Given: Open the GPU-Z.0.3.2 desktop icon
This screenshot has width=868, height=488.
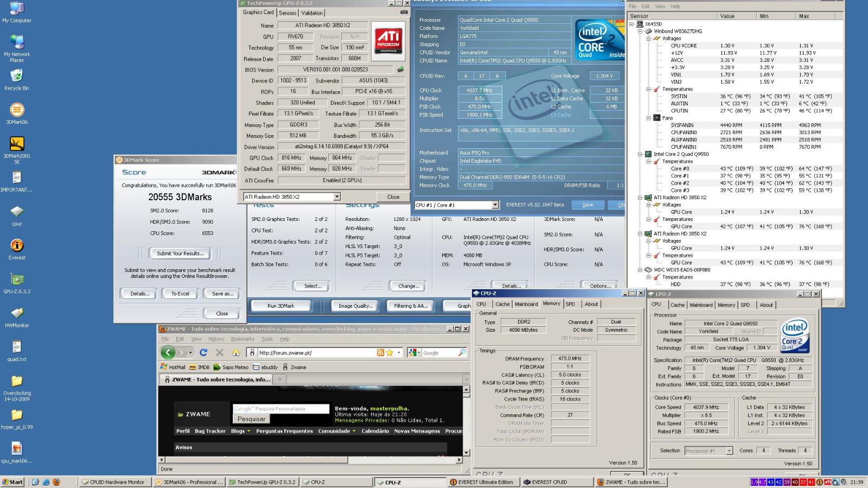Looking at the screenshot, I should [17, 283].
